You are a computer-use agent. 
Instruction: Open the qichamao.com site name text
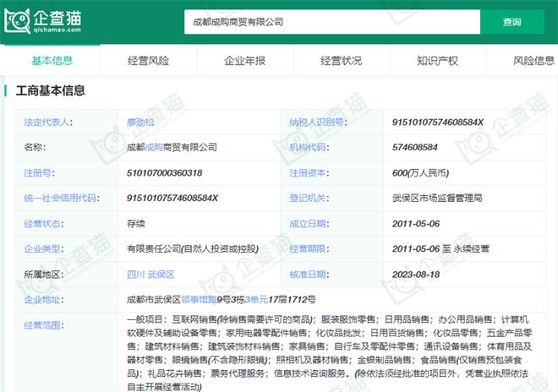click(x=57, y=30)
